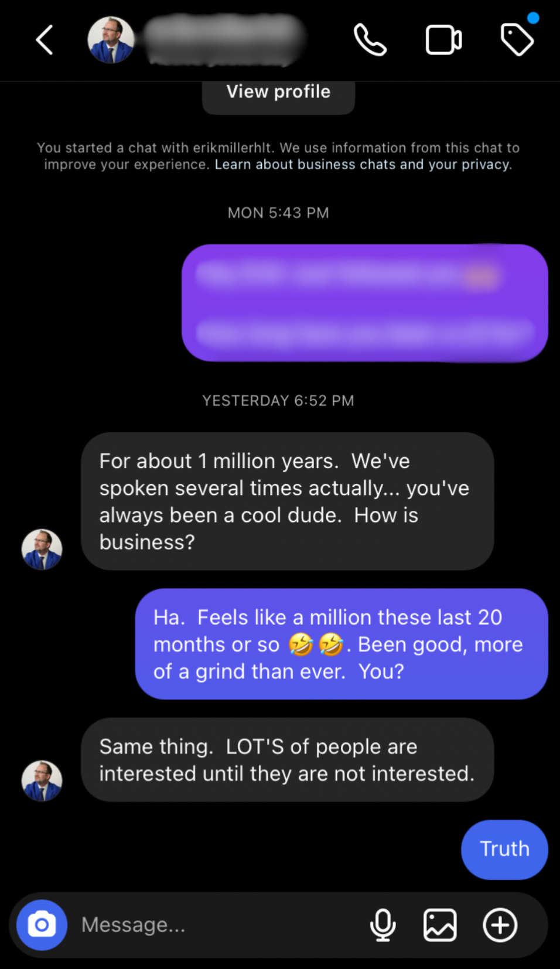
Task: Tap the avatar beside 'How is business?' message
Action: coord(42,550)
